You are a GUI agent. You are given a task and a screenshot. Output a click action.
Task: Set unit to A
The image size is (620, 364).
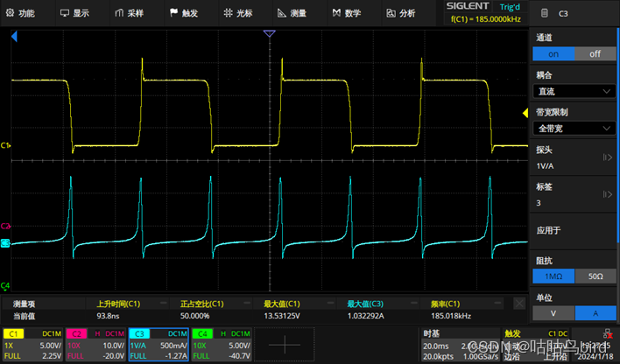coord(595,313)
